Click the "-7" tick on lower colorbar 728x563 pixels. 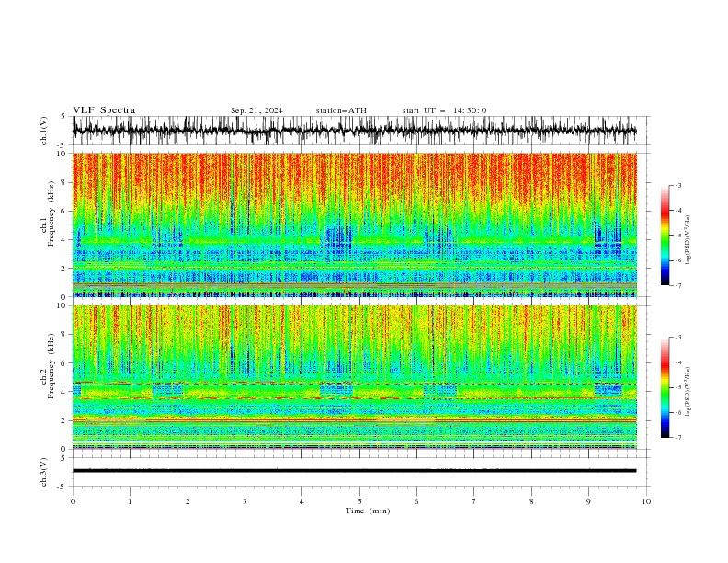tap(677, 438)
